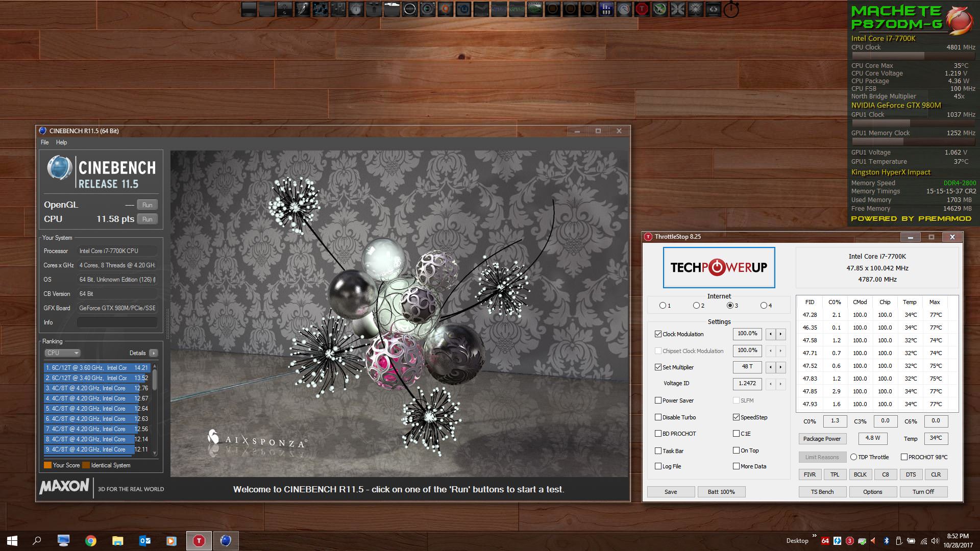Click the Save button in ThrottleStop
This screenshot has height=551, width=980.
point(671,492)
